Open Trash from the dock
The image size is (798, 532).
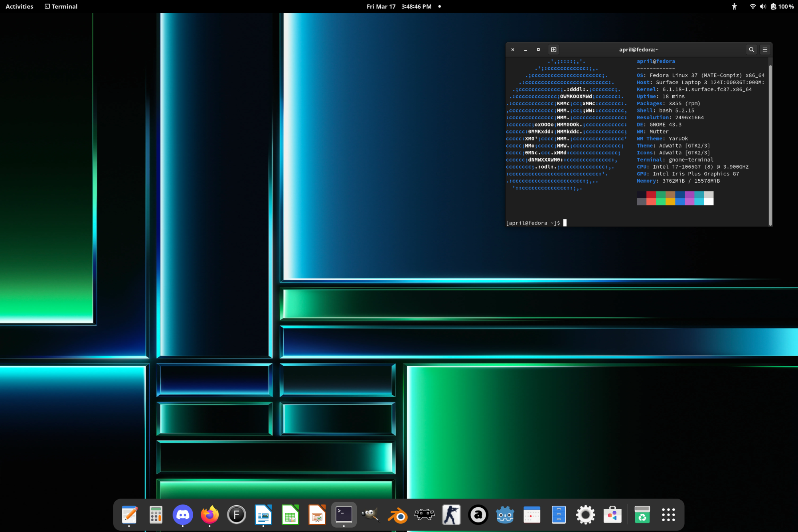click(642, 515)
